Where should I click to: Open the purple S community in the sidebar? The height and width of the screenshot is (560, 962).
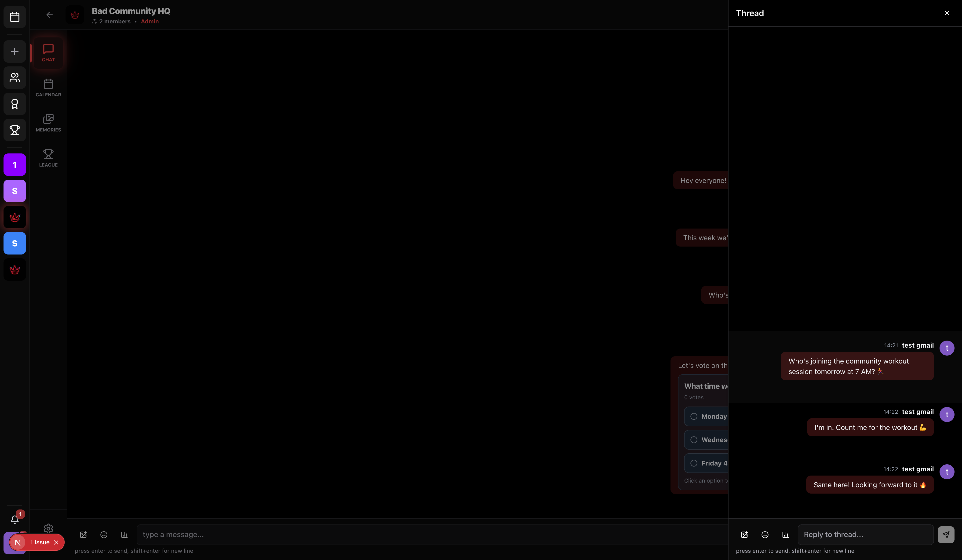pyautogui.click(x=15, y=191)
